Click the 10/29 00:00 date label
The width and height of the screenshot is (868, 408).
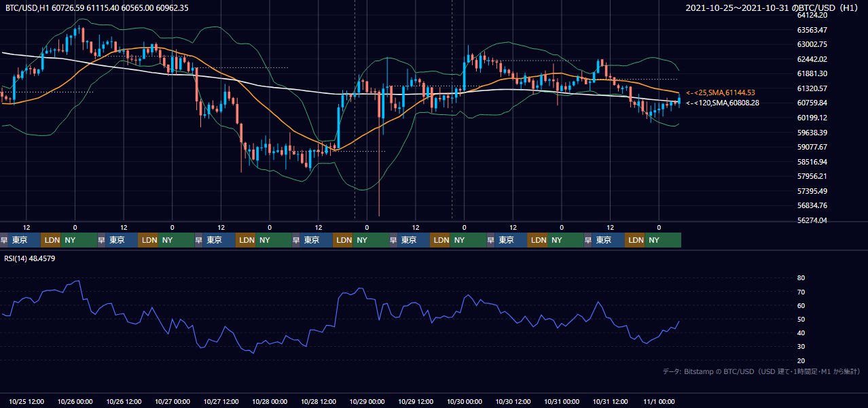pyautogui.click(x=367, y=401)
